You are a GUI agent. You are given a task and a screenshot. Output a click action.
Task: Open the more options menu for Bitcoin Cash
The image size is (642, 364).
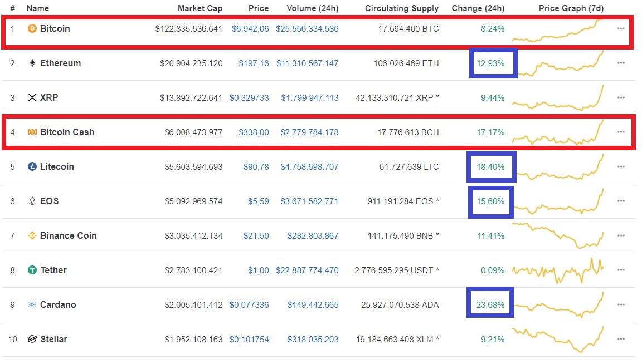coord(621,132)
